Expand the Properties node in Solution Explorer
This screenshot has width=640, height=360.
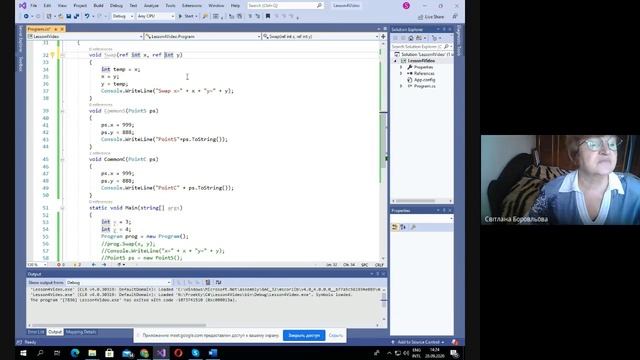pos(401,67)
